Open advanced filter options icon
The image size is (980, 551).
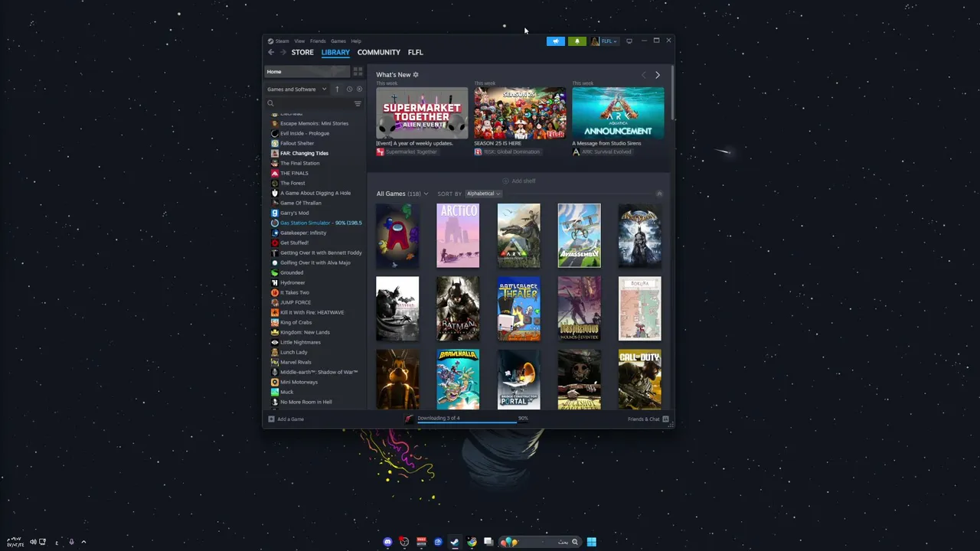[x=358, y=103]
